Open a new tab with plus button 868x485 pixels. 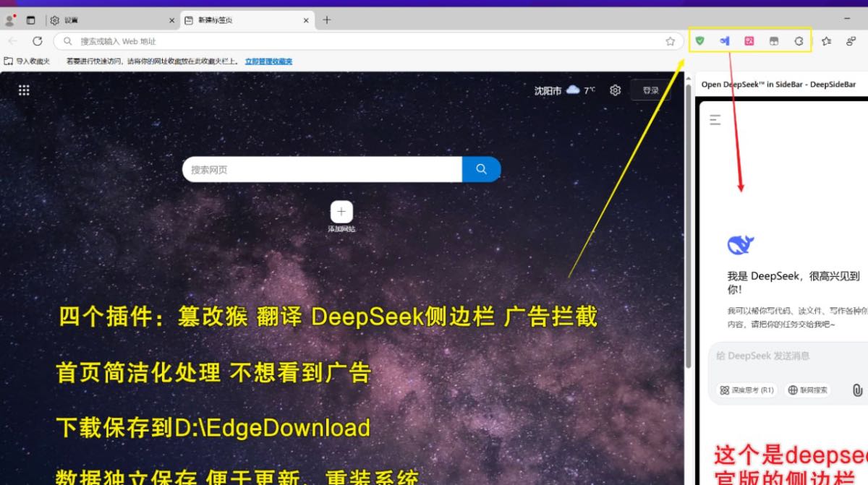click(327, 20)
